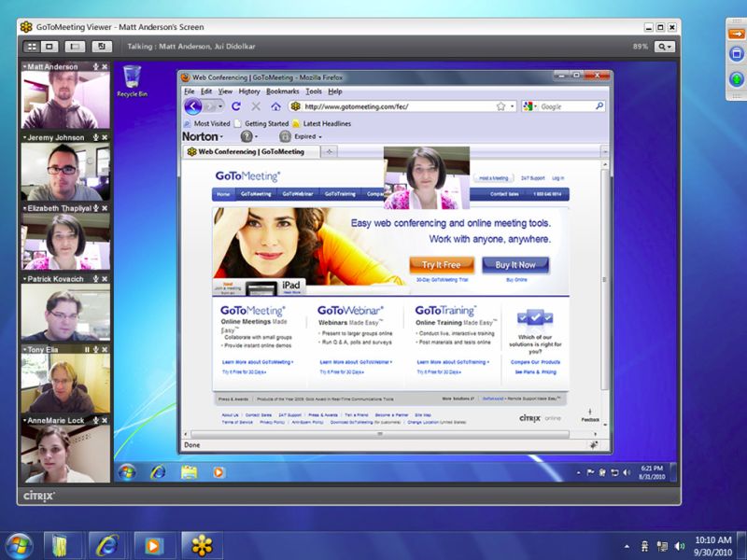The image size is (747, 560).
Task: Close Tony Elia's webcam feed
Action: pyautogui.click(x=105, y=349)
